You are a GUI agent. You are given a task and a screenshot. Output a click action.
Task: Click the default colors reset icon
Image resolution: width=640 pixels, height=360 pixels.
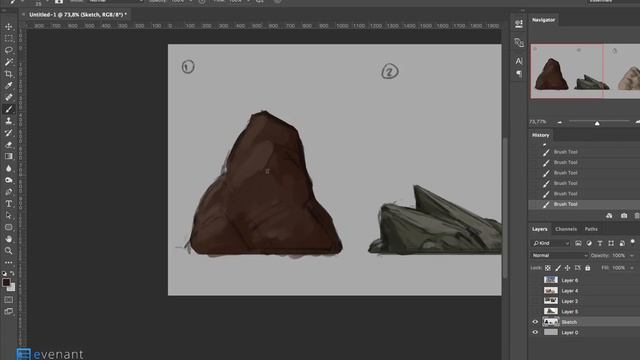(x=4, y=273)
